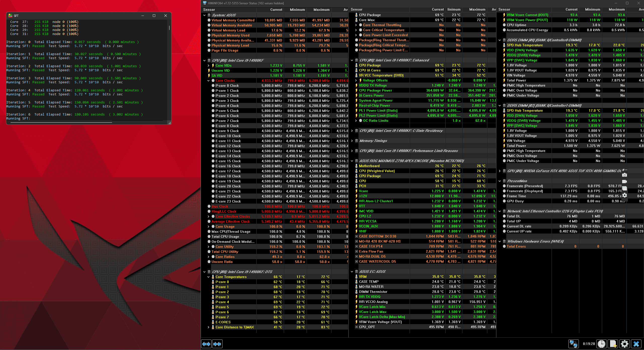Click the shrink-layout arrows button in HWiNFO bottom bar

(x=217, y=344)
